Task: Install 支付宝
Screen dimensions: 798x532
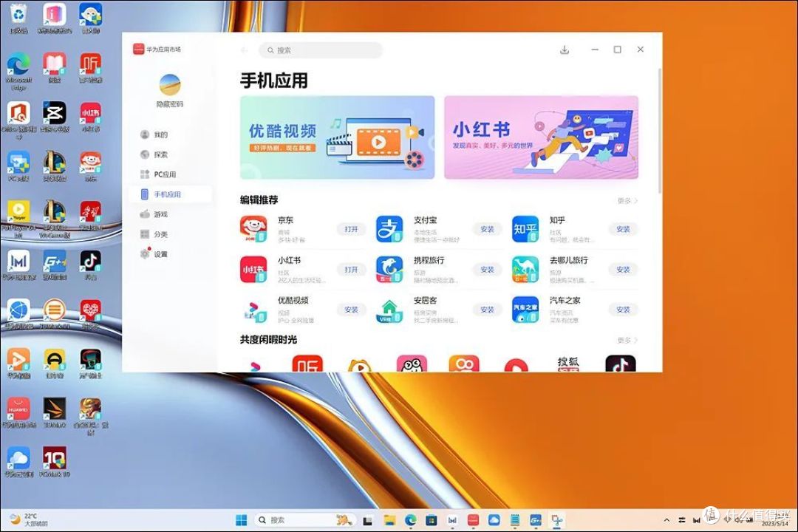Action: point(487,229)
